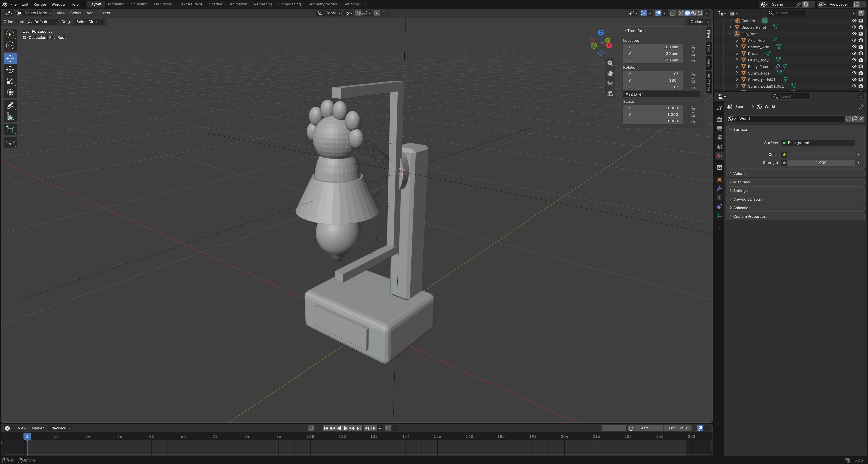Image resolution: width=868 pixels, height=464 pixels.
Task: Hide Dress in viewport via eye icon
Action: click(854, 54)
